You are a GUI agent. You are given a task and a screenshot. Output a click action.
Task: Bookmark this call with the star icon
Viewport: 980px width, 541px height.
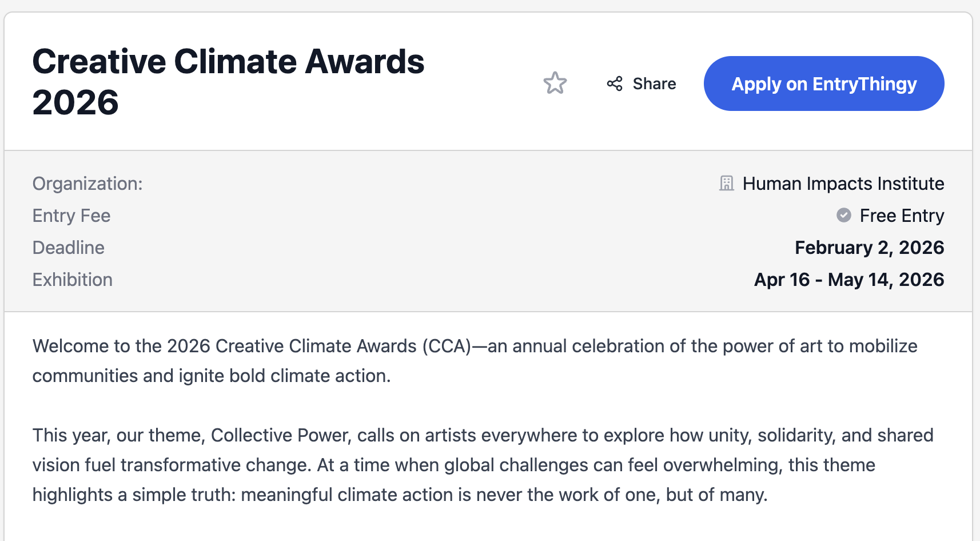tap(555, 83)
